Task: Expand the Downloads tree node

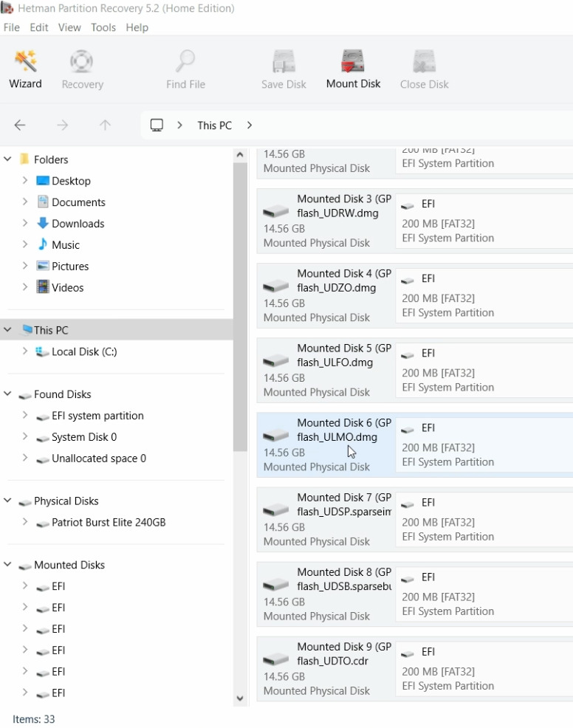Action: tap(25, 223)
